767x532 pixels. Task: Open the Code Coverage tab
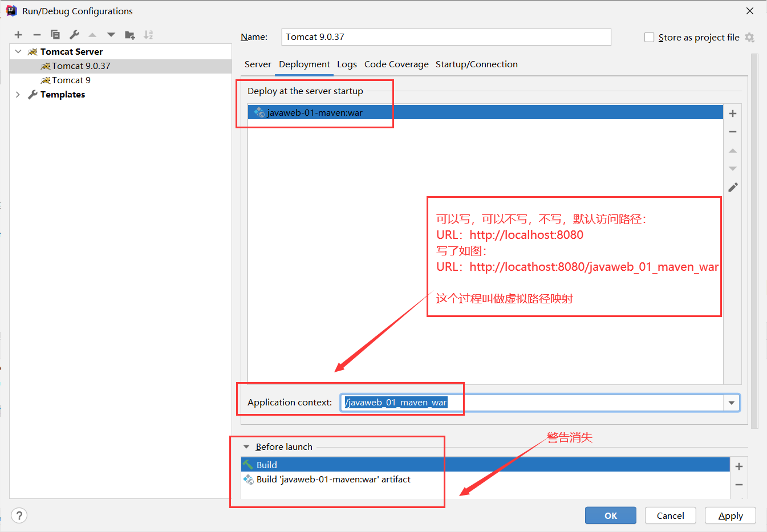click(x=396, y=64)
